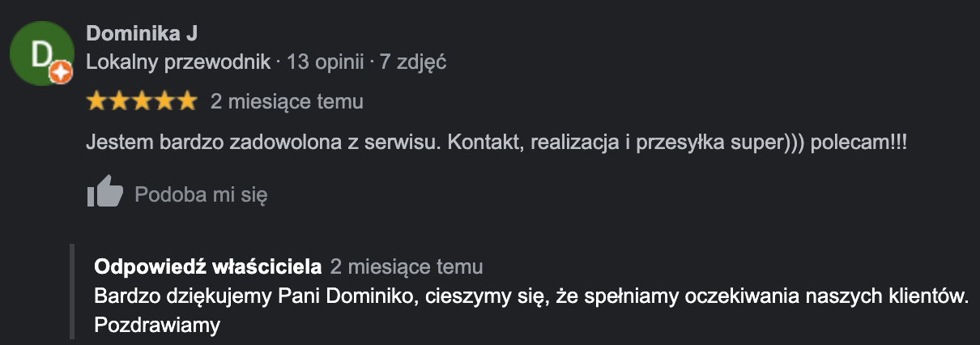Click the review's '2 miesiące temu' timestamp
This screenshot has height=345, width=980.
pyautogui.click(x=287, y=101)
